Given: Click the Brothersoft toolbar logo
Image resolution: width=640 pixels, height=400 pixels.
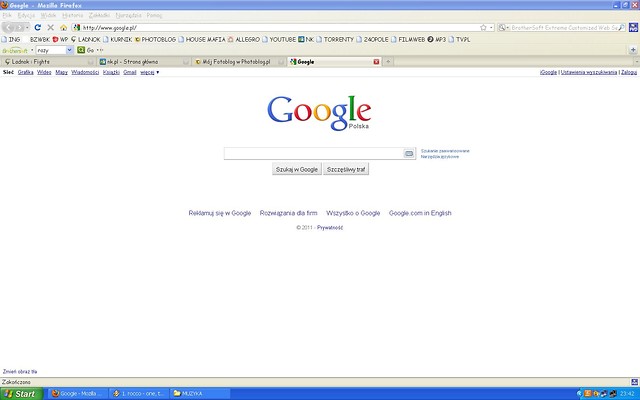Looking at the screenshot, I should pos(15,50).
